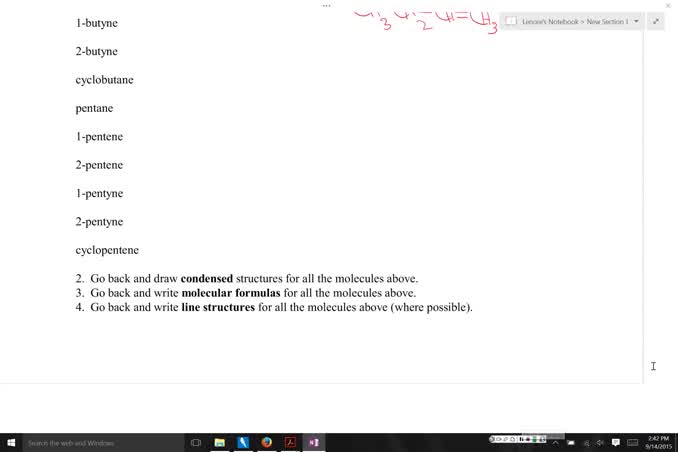
Task: Open the Action Center notifications icon
Action: 616,442
